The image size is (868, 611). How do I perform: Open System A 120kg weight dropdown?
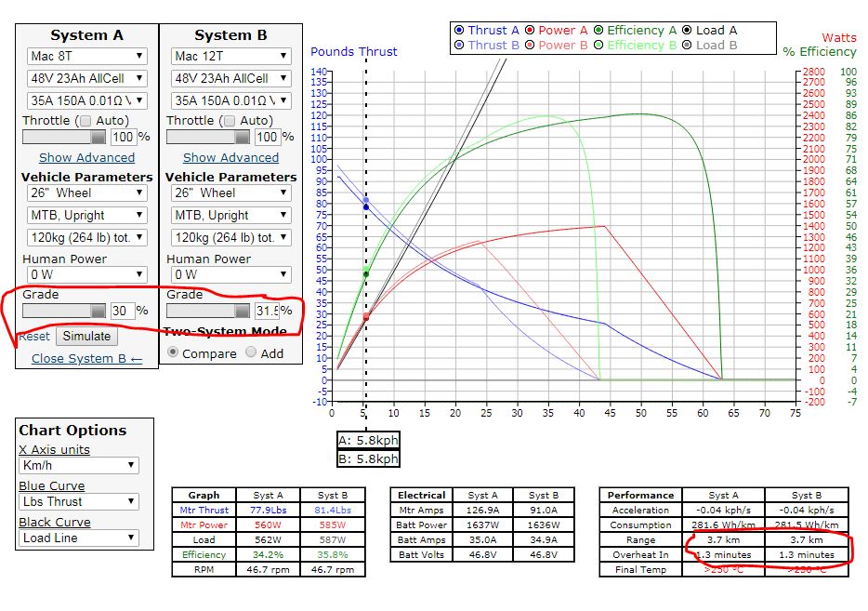pyautogui.click(x=87, y=237)
